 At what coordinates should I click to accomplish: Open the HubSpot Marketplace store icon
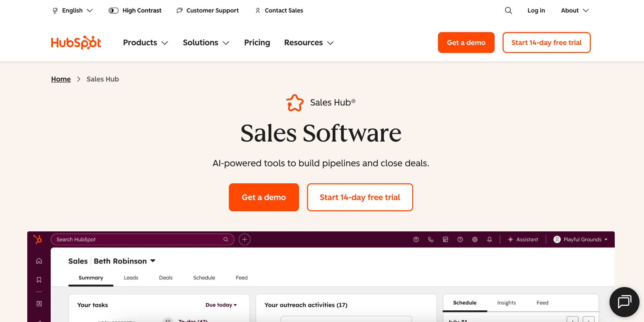coord(445,239)
